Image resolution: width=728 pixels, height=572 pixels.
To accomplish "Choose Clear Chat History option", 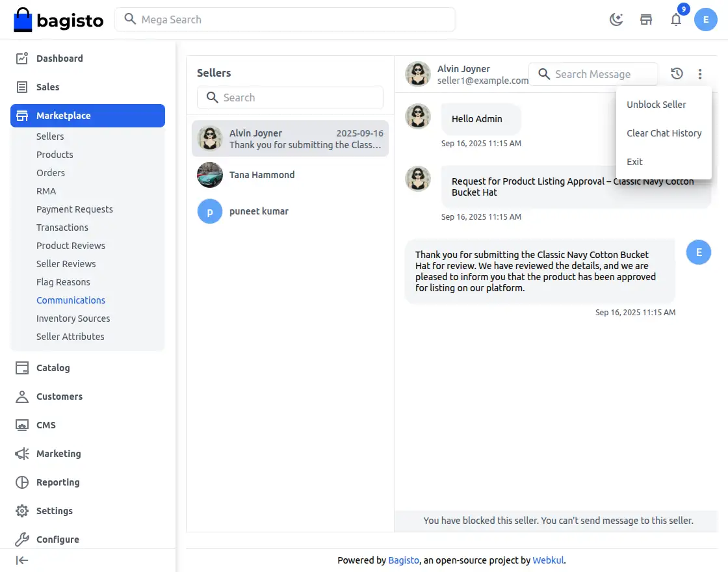I will [x=664, y=133].
